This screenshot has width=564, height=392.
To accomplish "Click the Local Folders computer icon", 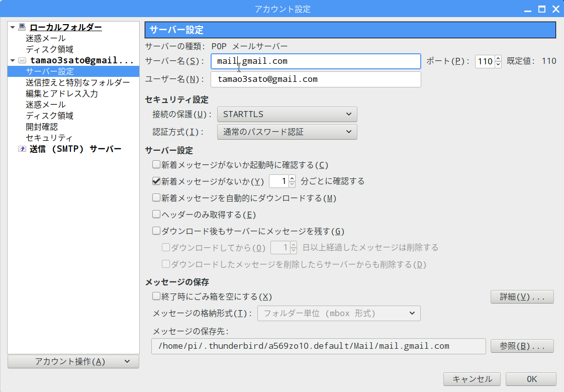I will click(x=22, y=27).
